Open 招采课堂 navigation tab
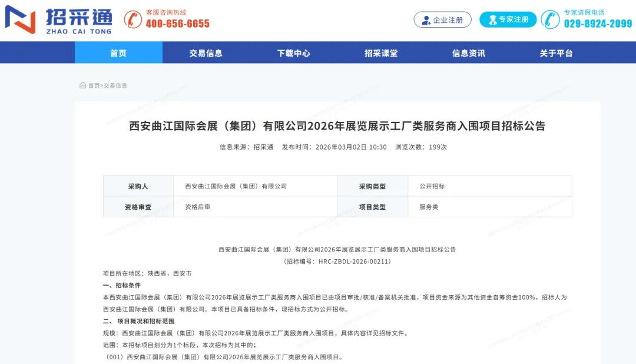Viewport: 636px width, 364px height. pos(381,53)
